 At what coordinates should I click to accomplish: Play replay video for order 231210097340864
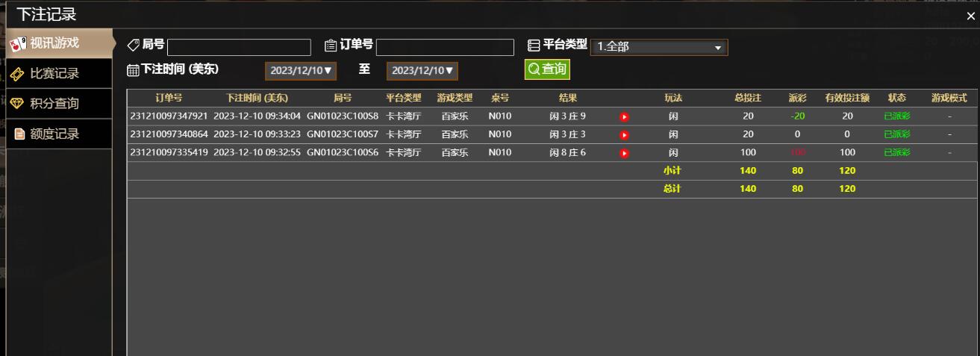pos(625,135)
